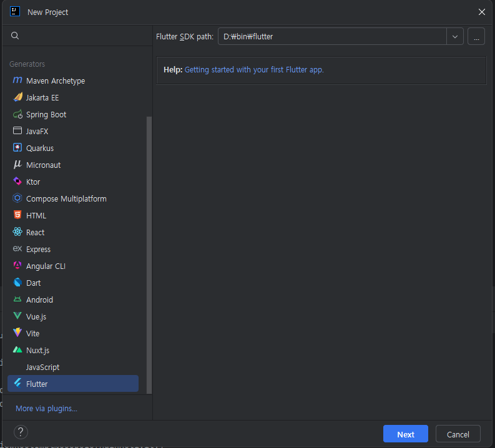Image resolution: width=495 pixels, height=448 pixels.
Task: Select Maven Archetype generator label
Action: [x=56, y=81]
